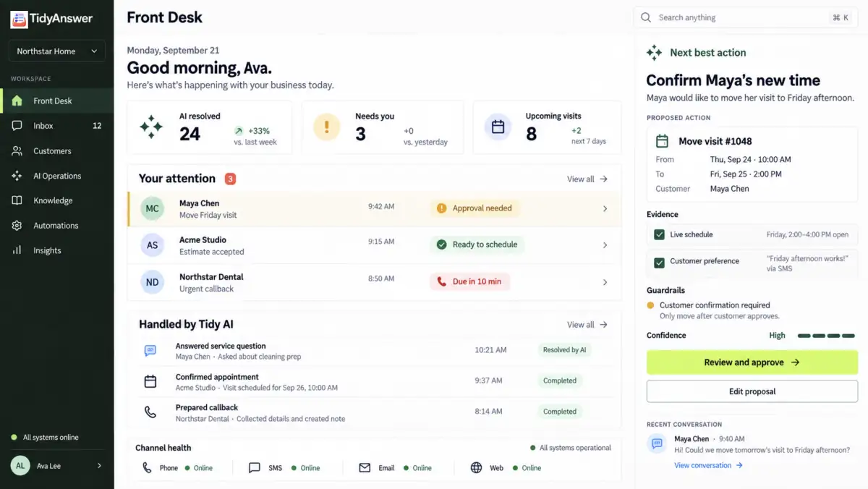The image size is (868, 489).
Task: Click the AI Operations sparkle icon
Action: click(17, 176)
